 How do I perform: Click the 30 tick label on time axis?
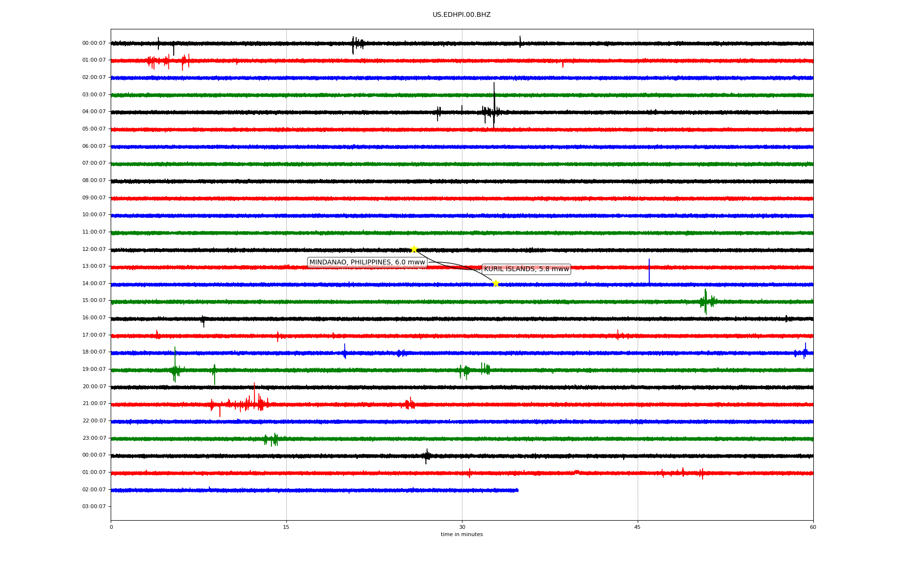[x=462, y=527]
